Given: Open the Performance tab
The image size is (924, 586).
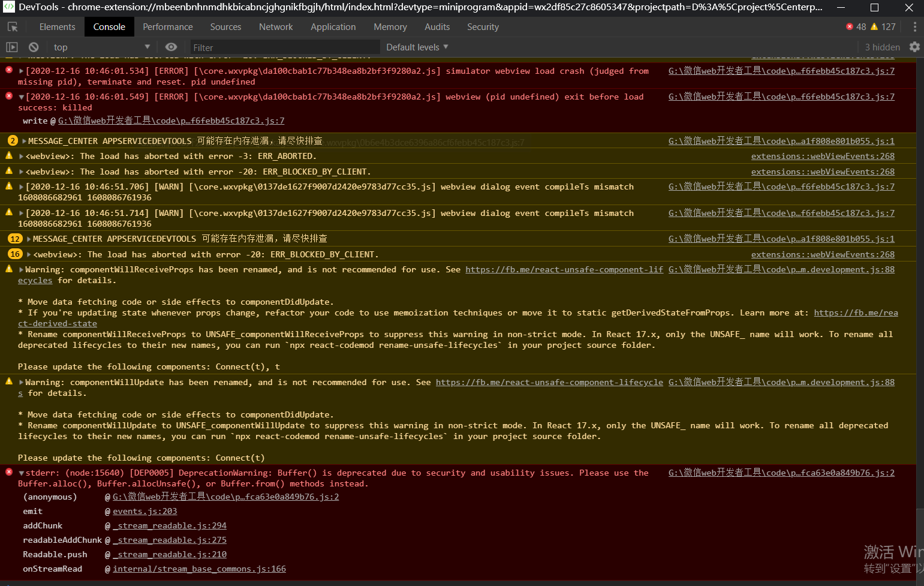Looking at the screenshot, I should [x=168, y=27].
